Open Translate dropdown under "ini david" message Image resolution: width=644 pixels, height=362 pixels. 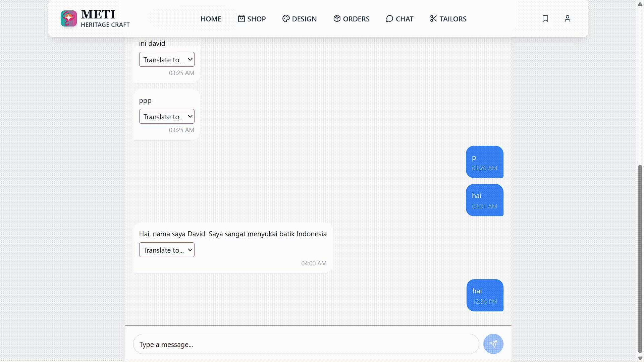pos(167,59)
